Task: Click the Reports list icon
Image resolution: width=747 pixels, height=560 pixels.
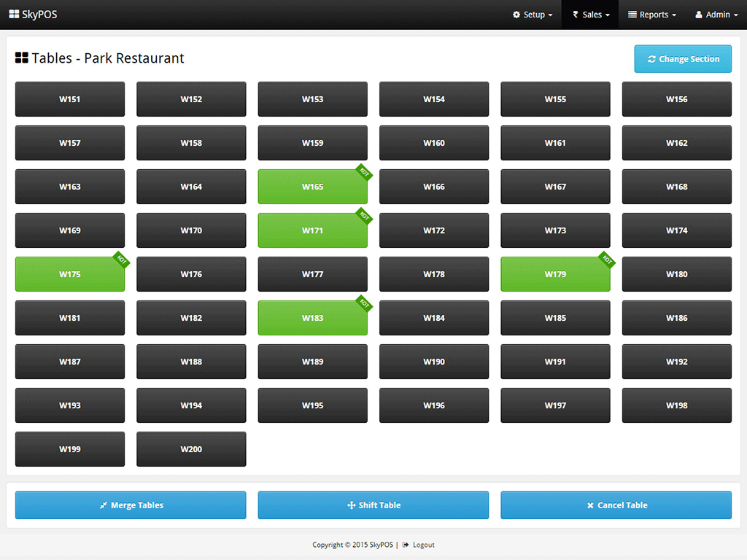Action: click(x=632, y=15)
